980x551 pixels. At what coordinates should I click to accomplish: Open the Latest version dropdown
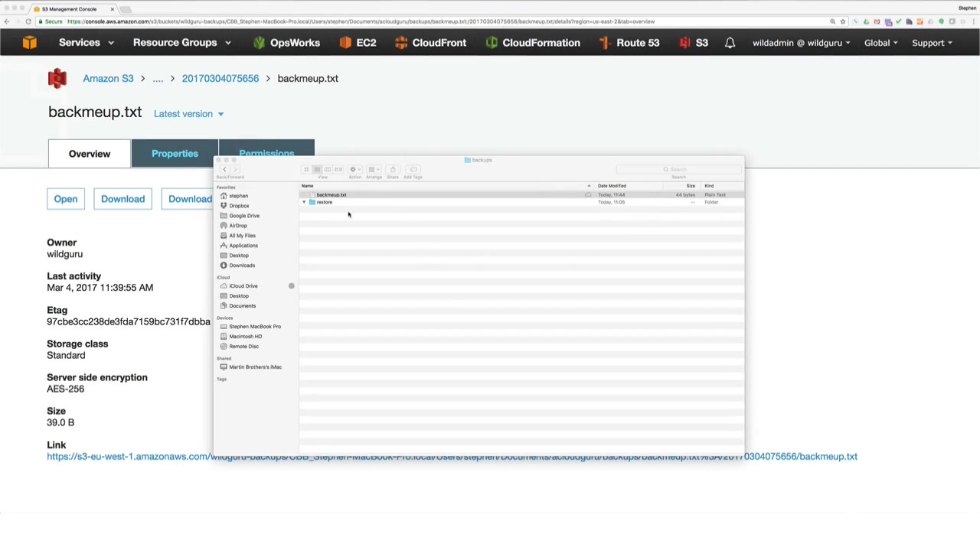pyautogui.click(x=188, y=114)
